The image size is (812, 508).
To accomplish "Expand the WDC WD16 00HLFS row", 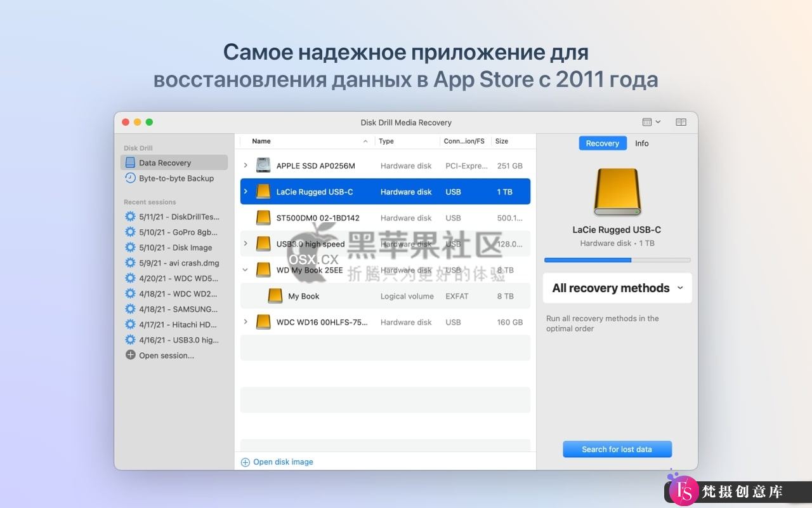I will tap(246, 322).
